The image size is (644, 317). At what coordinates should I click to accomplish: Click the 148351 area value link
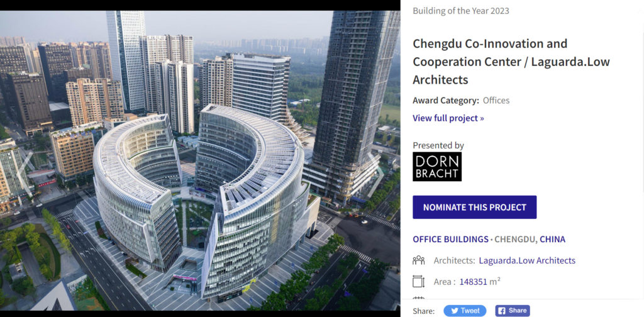click(x=473, y=282)
